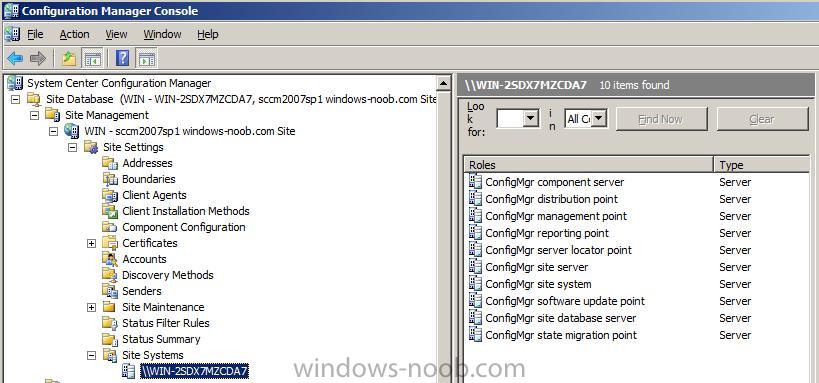This screenshot has width=819, height=383.
Task: Select the Senders icon in tree
Action: [110, 291]
